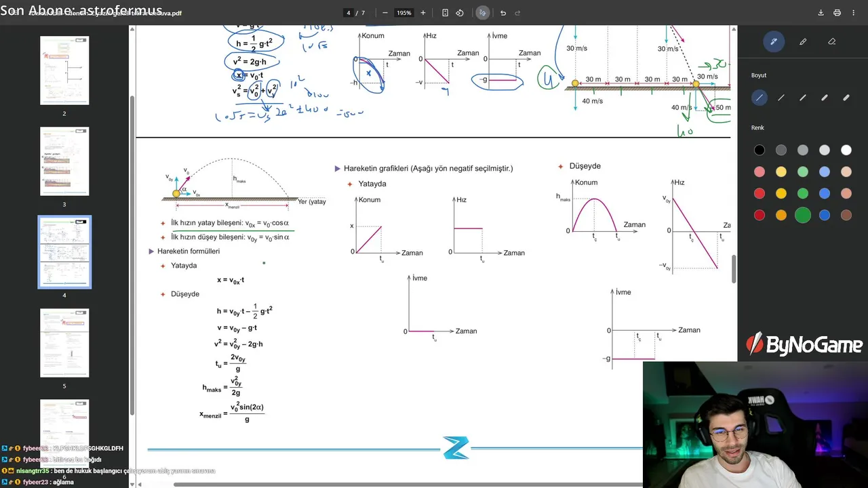Select the eraser tool

pos(832,41)
